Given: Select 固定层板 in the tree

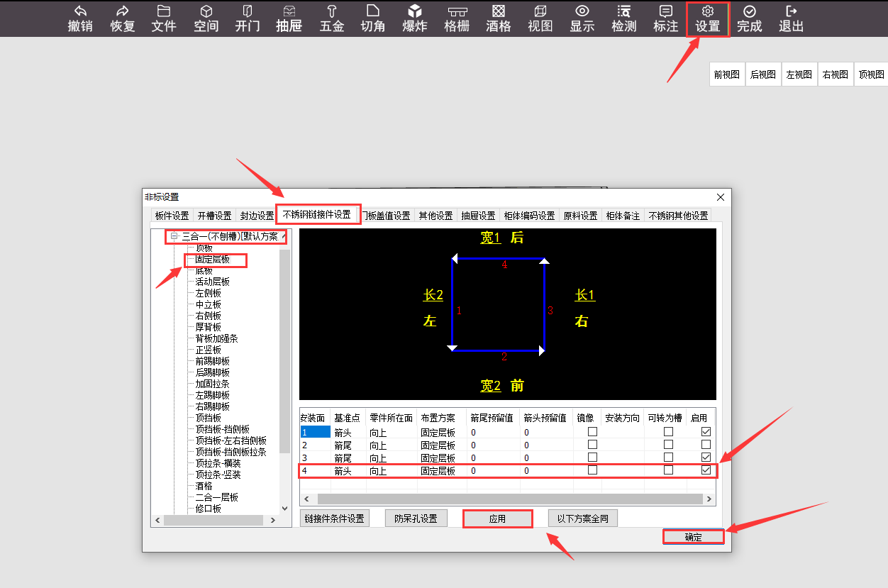Looking at the screenshot, I should click(x=212, y=260).
